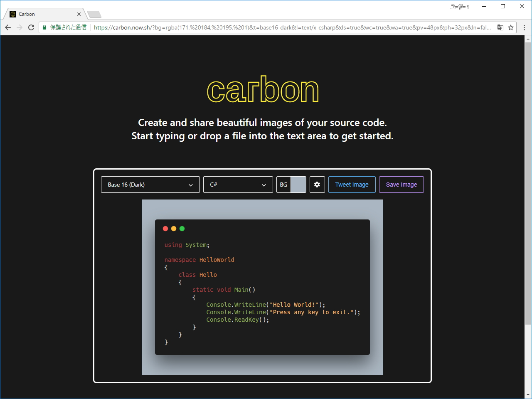Click the Tweet Image button
Image resolution: width=532 pixels, height=399 pixels.
[352, 184]
